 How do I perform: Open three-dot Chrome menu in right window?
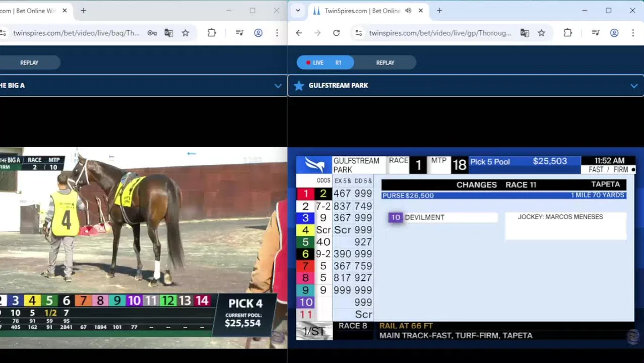[632, 33]
